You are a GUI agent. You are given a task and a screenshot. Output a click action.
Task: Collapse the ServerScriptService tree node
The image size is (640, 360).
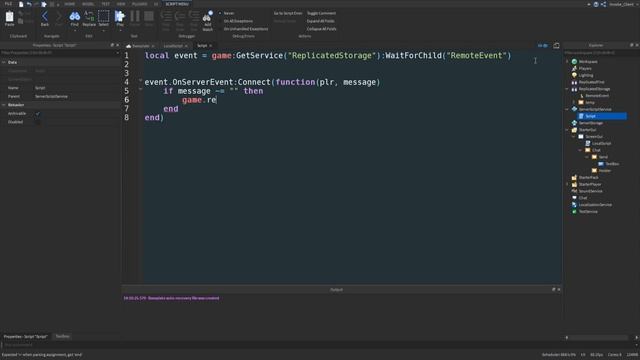[x=567, y=109]
